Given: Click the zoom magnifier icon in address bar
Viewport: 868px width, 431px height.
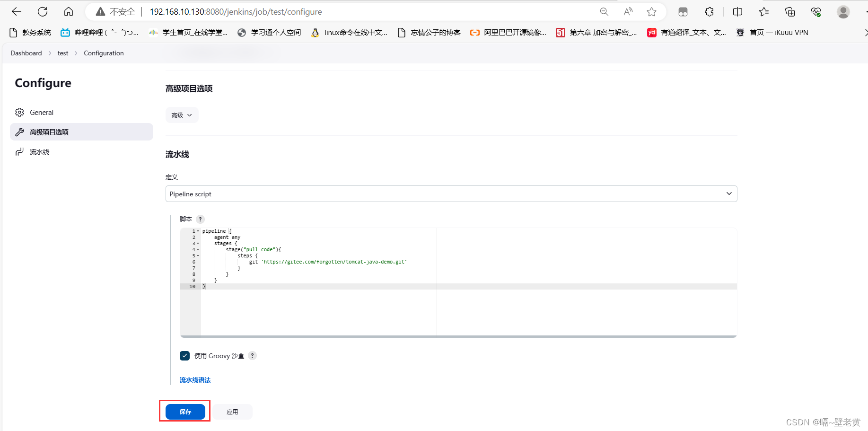Looking at the screenshot, I should tap(604, 12).
